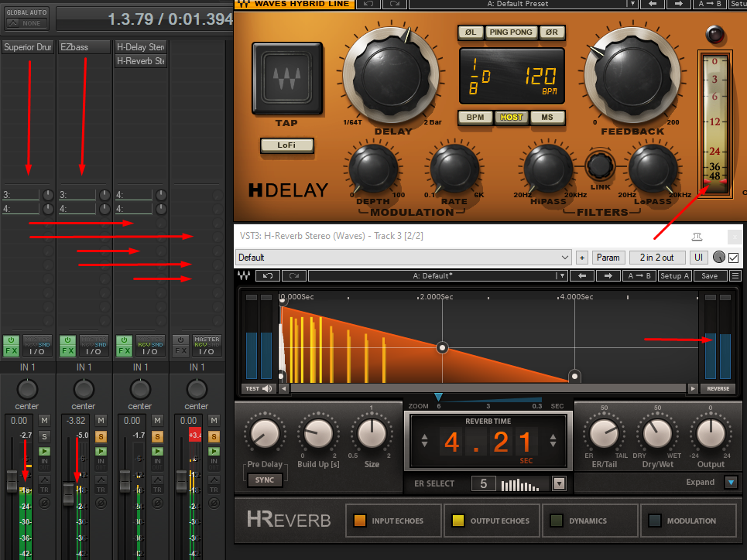Click Waves logo in H-Reverb toolbar

point(245,275)
